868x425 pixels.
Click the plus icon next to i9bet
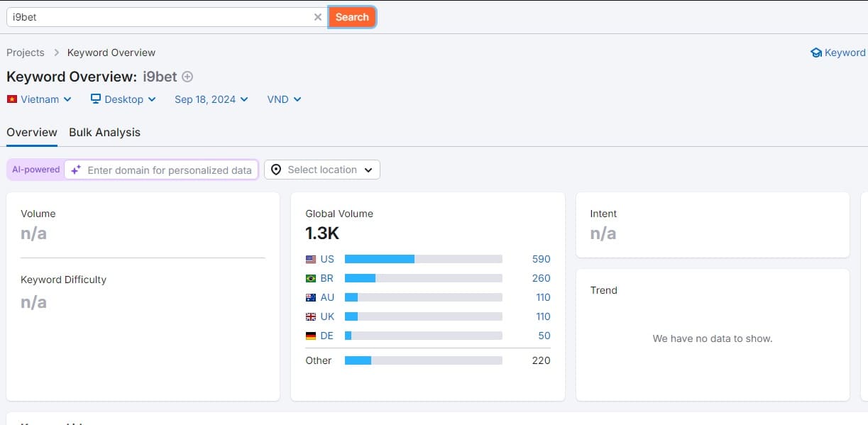click(x=187, y=77)
